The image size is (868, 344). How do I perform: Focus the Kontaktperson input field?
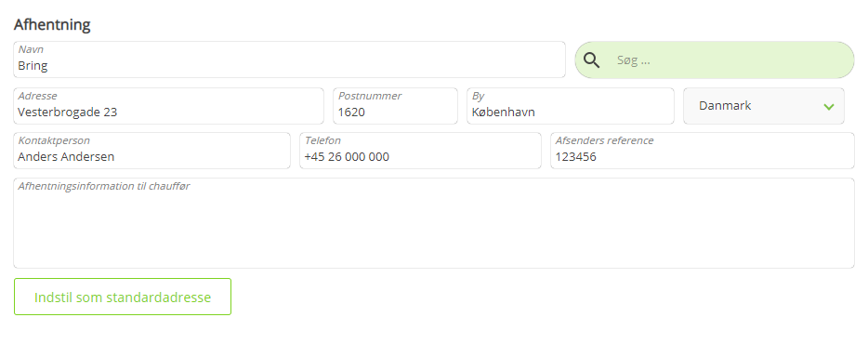tap(151, 150)
